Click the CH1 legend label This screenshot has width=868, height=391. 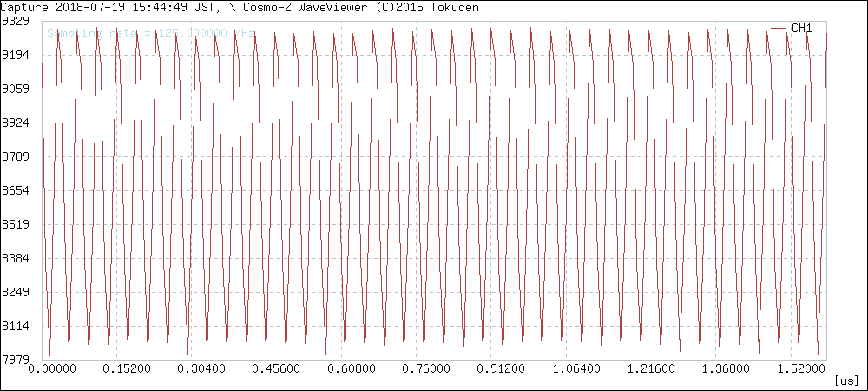pyautogui.click(x=801, y=29)
